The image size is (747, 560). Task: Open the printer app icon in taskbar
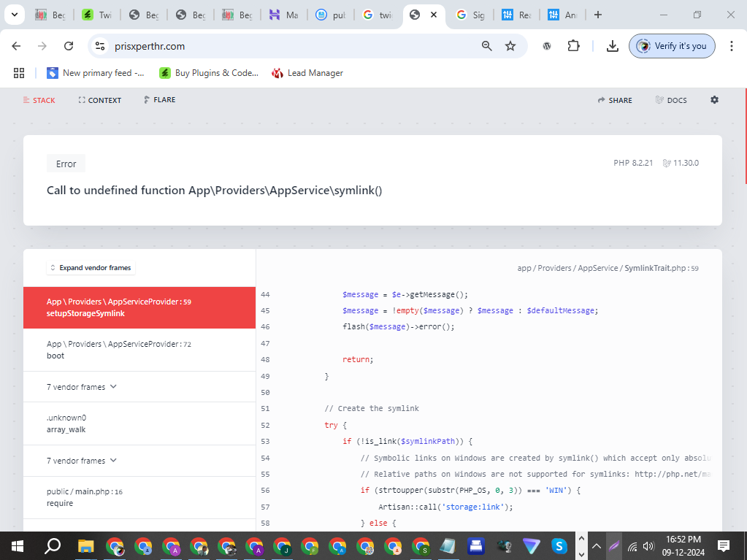476,545
